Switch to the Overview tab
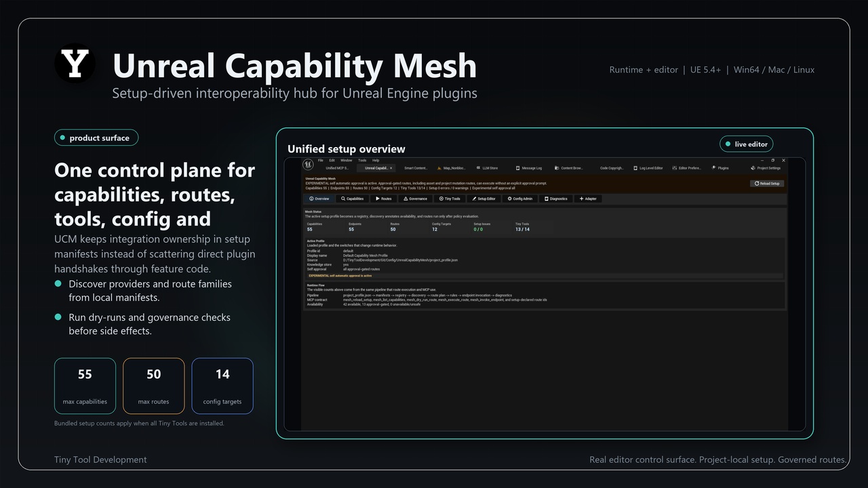Image resolution: width=868 pixels, height=488 pixels. click(x=319, y=199)
